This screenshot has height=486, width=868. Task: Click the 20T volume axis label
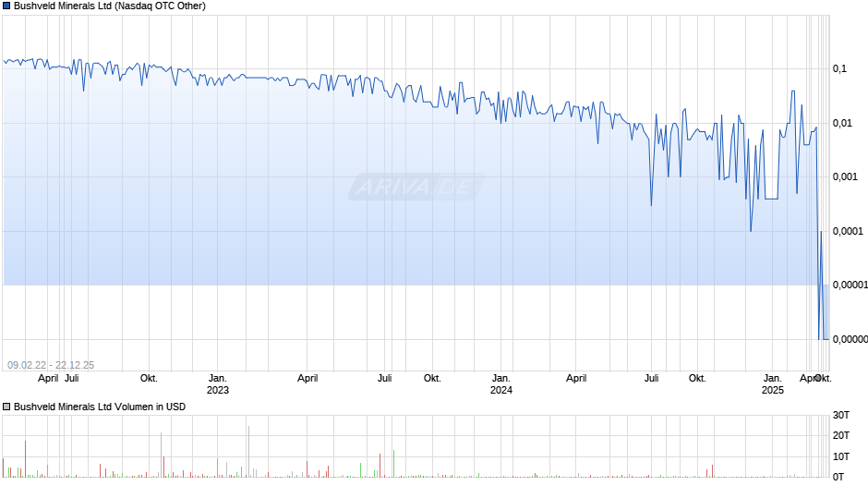(841, 435)
